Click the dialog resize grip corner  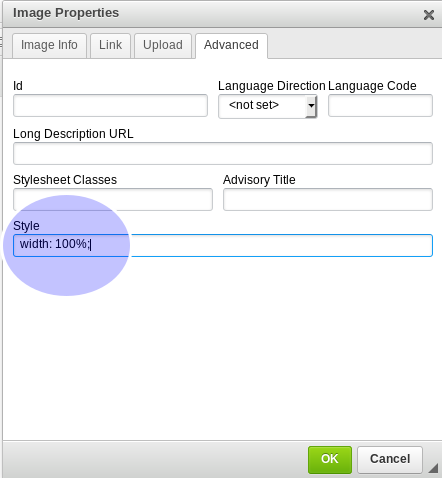(x=433, y=468)
